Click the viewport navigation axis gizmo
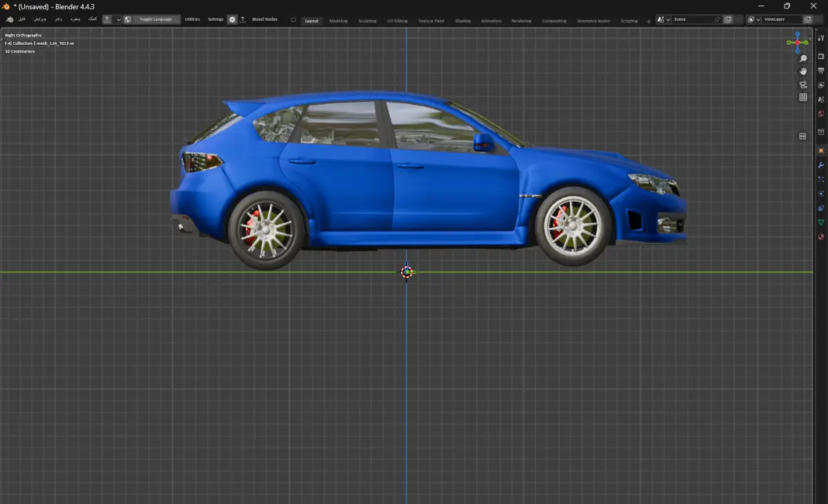 [798, 42]
